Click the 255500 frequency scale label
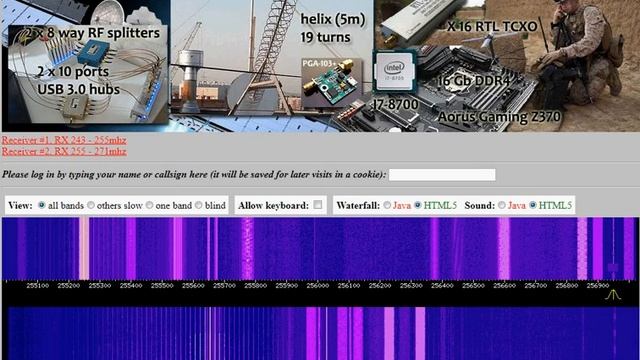 pyautogui.click(x=162, y=286)
